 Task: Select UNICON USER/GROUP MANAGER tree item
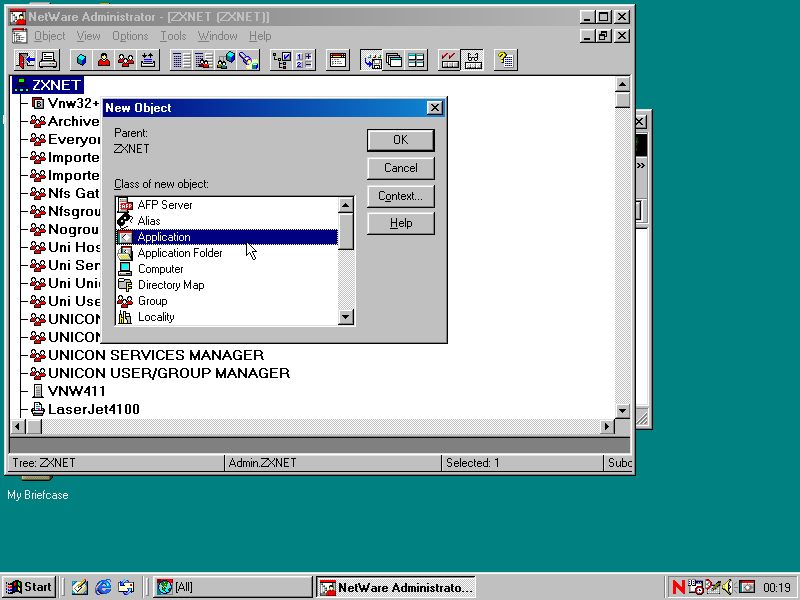[x=160, y=373]
